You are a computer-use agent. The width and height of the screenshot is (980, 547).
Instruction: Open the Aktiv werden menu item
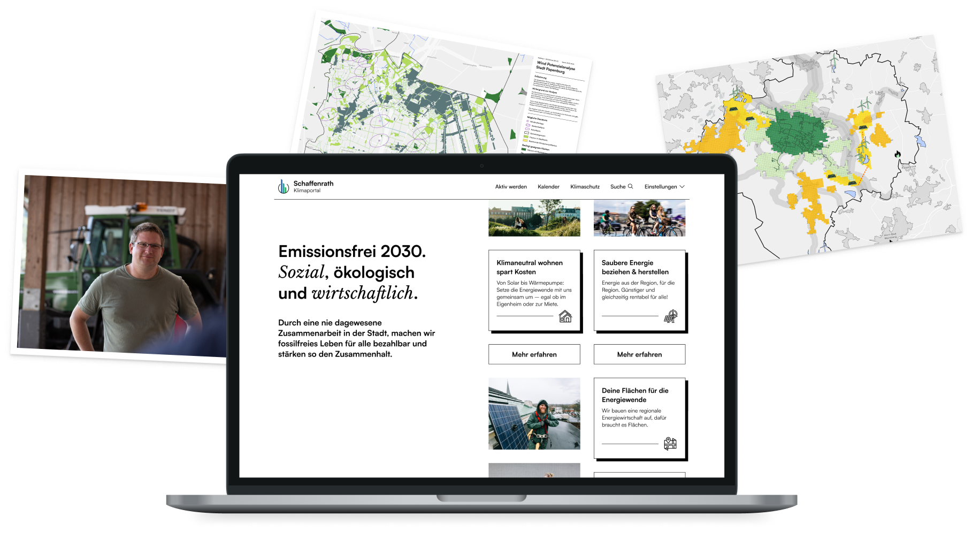point(511,187)
